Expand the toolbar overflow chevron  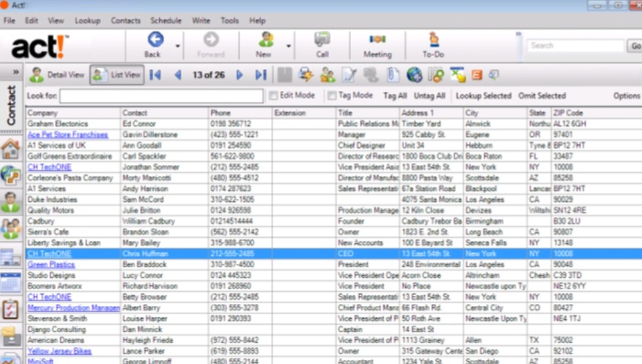click(518, 34)
